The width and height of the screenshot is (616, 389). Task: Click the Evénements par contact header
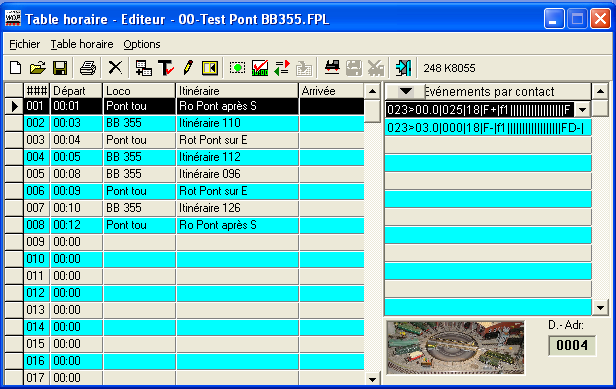pos(490,92)
